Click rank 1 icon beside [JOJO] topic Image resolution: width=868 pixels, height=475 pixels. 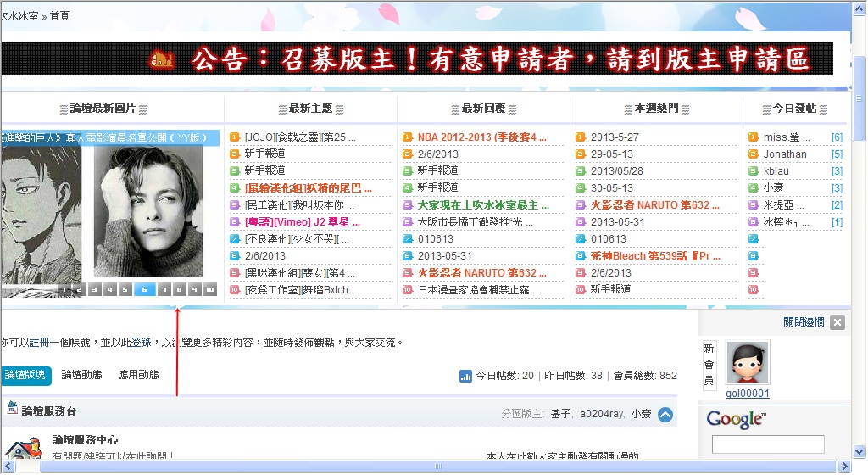click(x=235, y=137)
